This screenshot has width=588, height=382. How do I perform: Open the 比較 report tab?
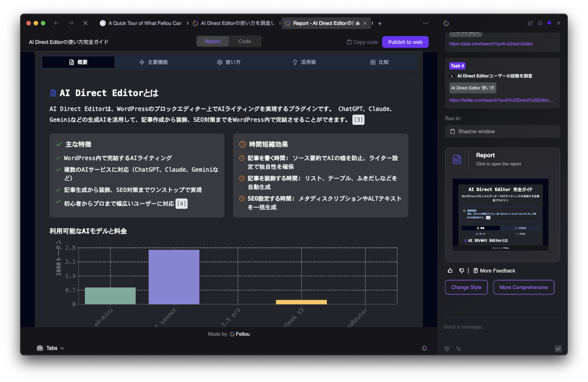(380, 62)
